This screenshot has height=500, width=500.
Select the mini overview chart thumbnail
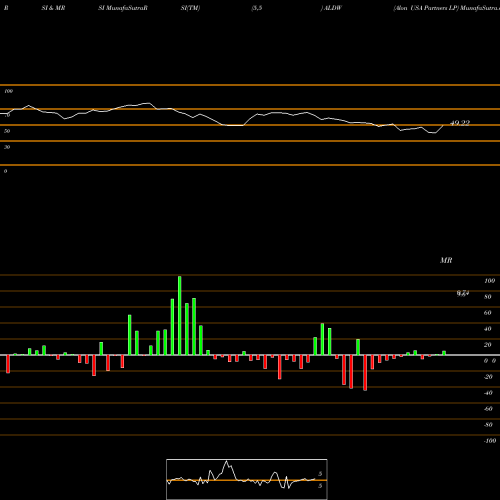pos(247,479)
